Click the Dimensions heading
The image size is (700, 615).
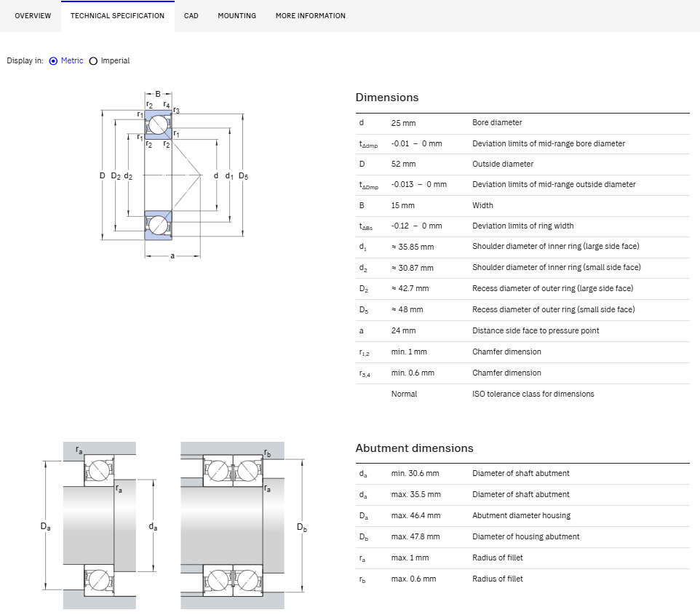click(x=387, y=98)
